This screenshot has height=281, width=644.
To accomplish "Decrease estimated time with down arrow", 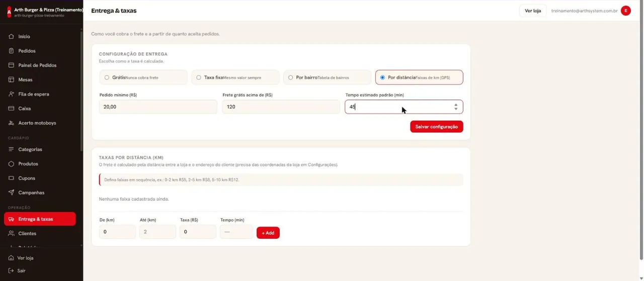I will [x=456, y=109].
